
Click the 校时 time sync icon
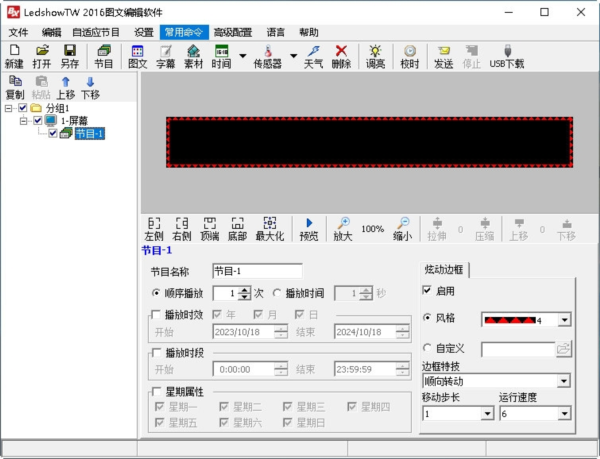[x=410, y=55]
